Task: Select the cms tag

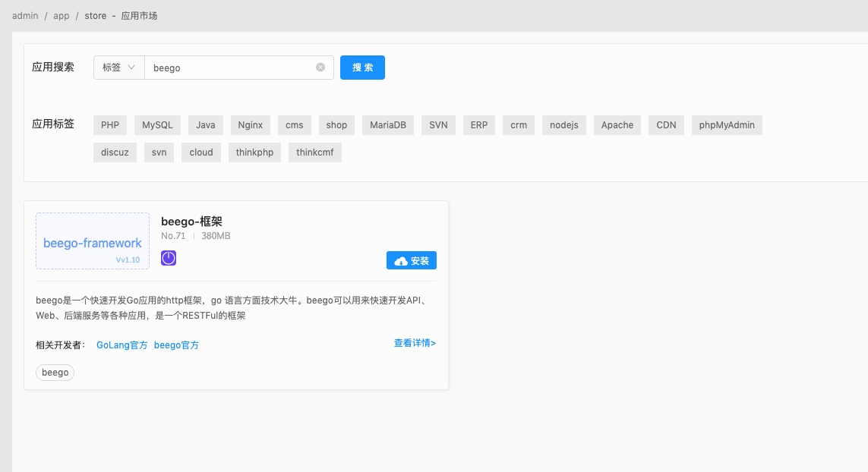Action: [x=295, y=125]
